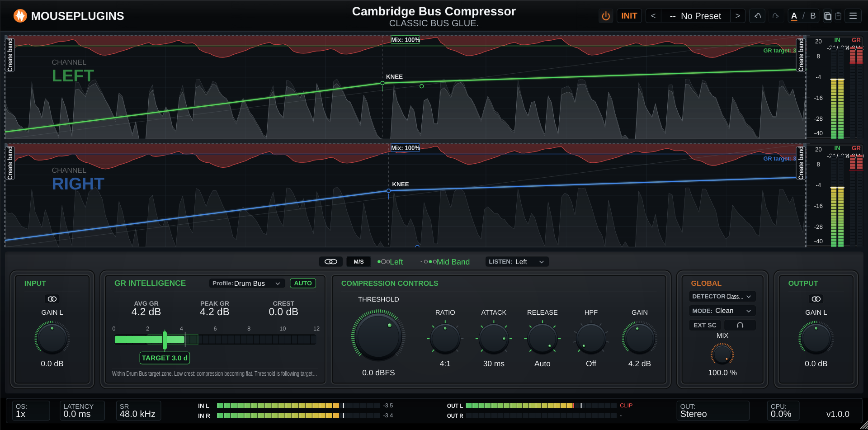Click the OUTPUT GAIN L knob
Screen dimensions: 868x430
[x=816, y=338]
